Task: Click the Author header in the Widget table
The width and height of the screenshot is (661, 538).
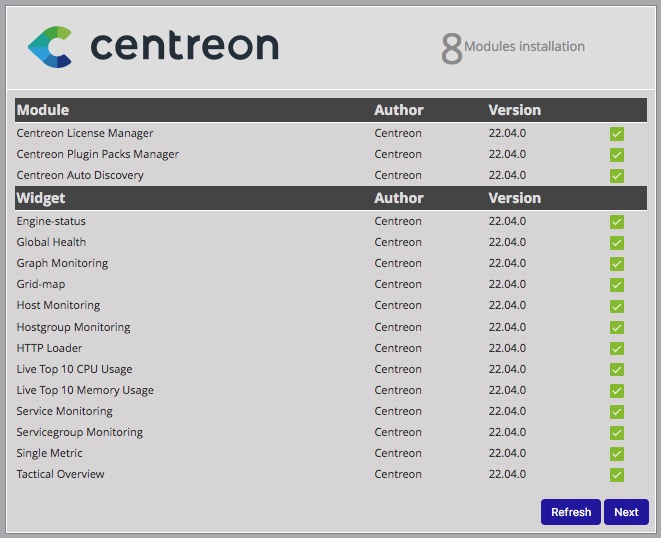Action: click(398, 198)
